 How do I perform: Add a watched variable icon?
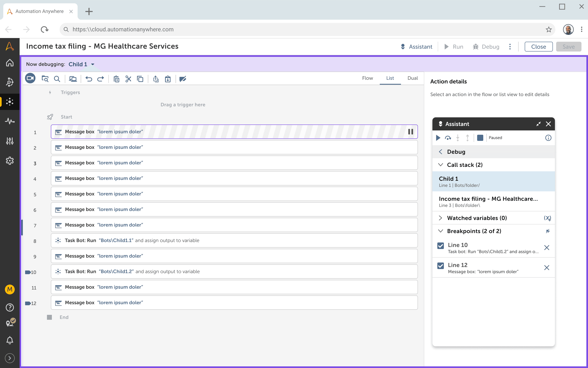click(x=547, y=218)
